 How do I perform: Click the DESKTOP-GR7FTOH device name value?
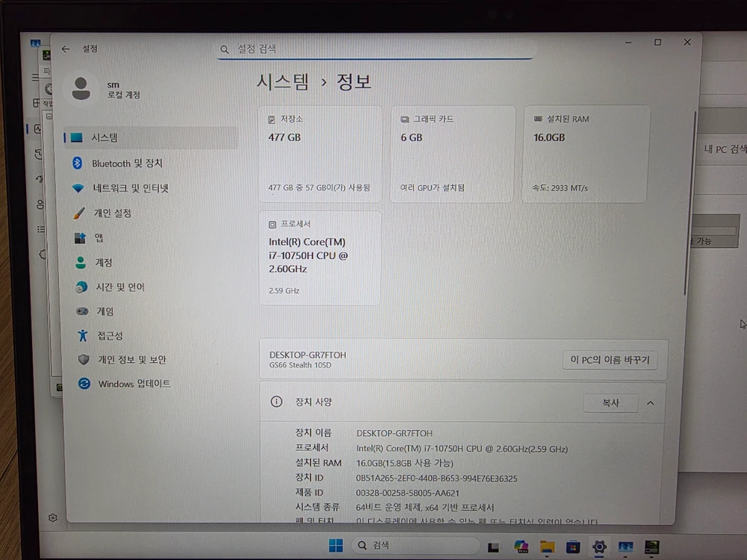click(x=394, y=433)
